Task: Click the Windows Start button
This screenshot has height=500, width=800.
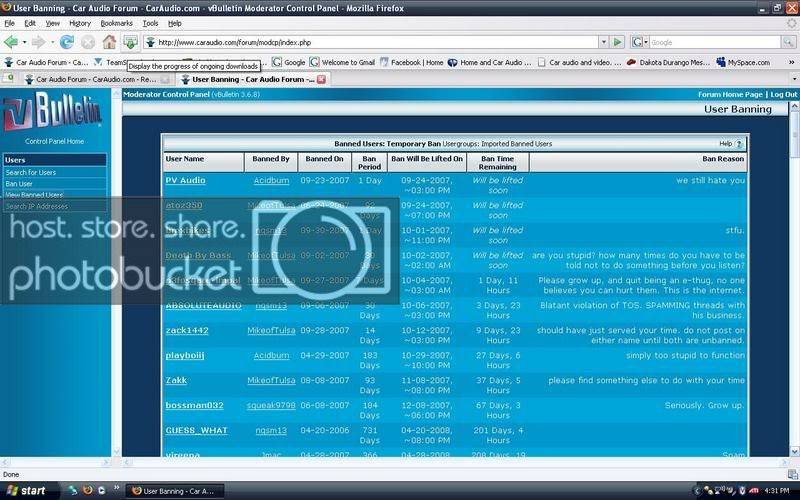Action: tap(28, 490)
